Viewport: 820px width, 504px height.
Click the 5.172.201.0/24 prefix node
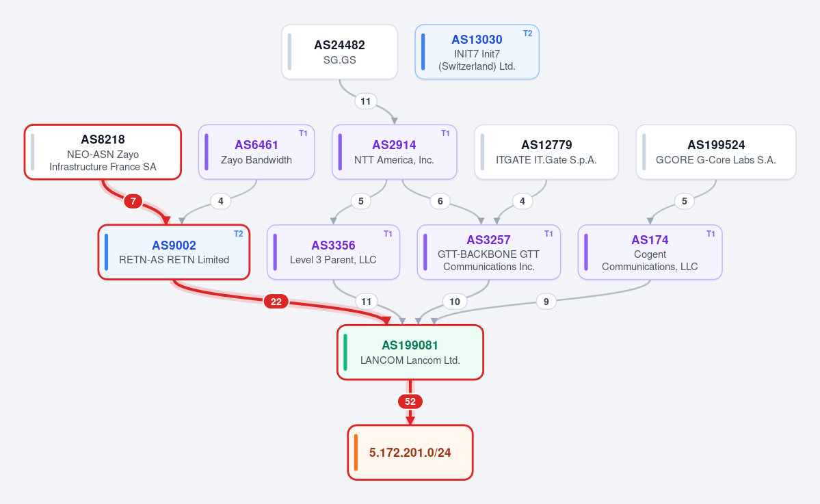tap(410, 452)
